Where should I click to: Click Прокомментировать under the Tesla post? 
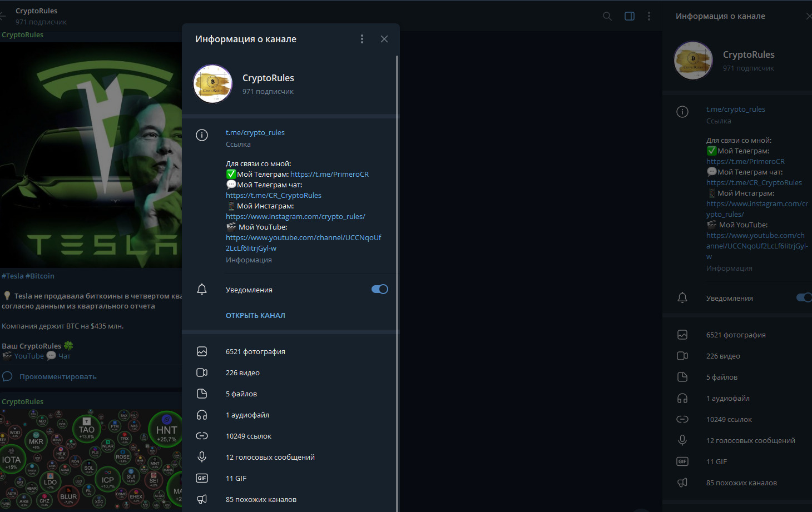coord(58,376)
